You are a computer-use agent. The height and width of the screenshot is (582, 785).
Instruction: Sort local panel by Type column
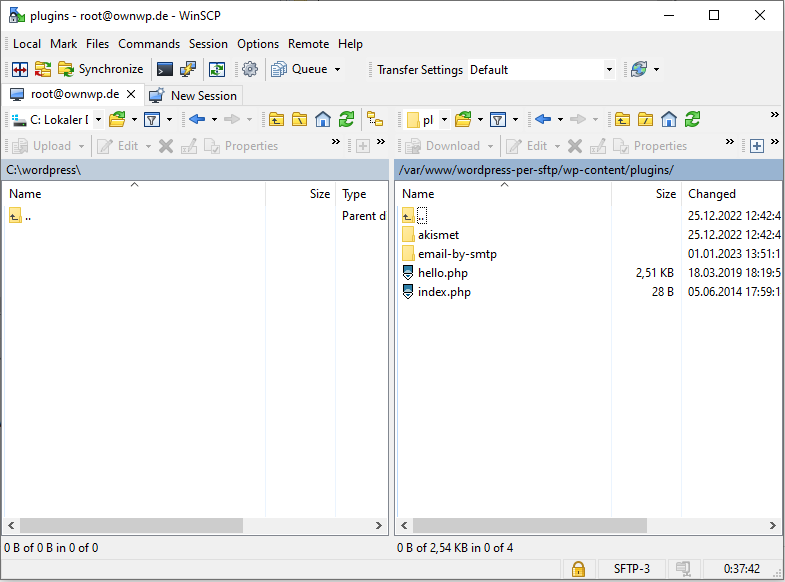pos(362,194)
